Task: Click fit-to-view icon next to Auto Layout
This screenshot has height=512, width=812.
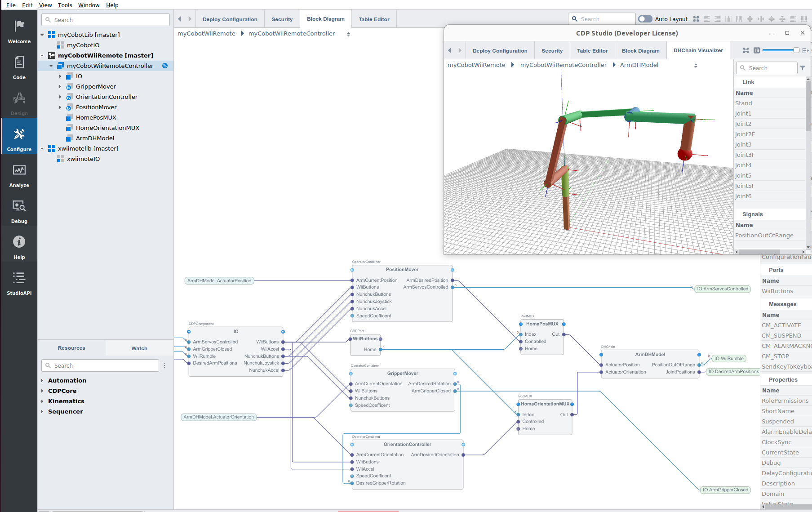Action: pyautogui.click(x=696, y=19)
